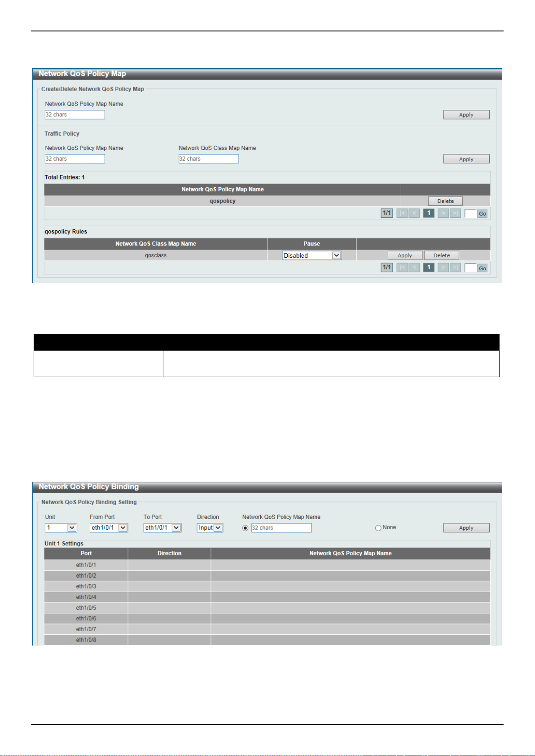This screenshot has width=535, height=756.
Task: Go to last page in qospolicy Rules pager
Action: pyautogui.click(x=455, y=268)
